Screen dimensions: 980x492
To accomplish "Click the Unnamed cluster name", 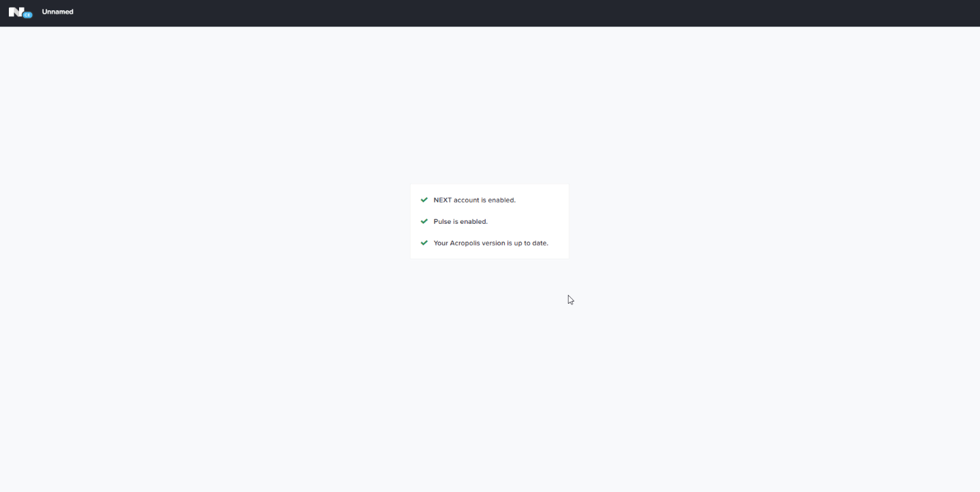I will point(57,12).
